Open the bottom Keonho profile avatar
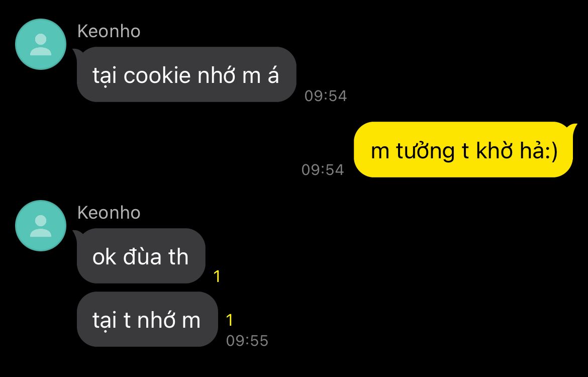This screenshot has width=588, height=377. (41, 226)
